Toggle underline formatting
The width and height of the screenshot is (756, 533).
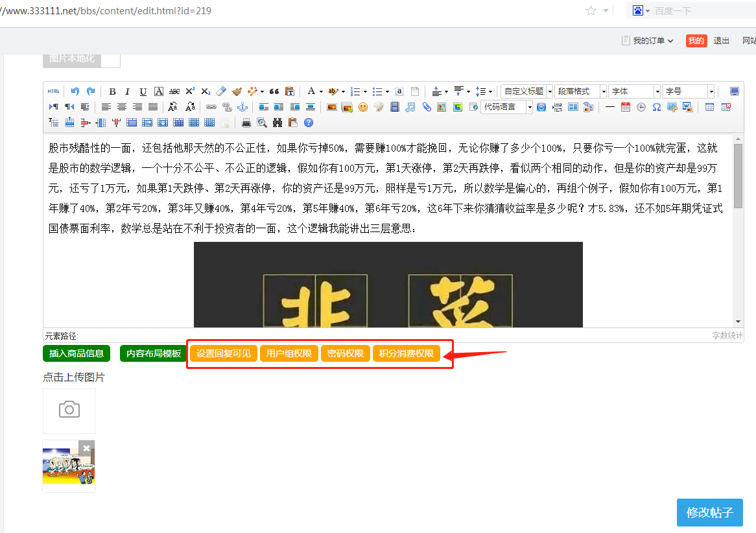tap(143, 91)
